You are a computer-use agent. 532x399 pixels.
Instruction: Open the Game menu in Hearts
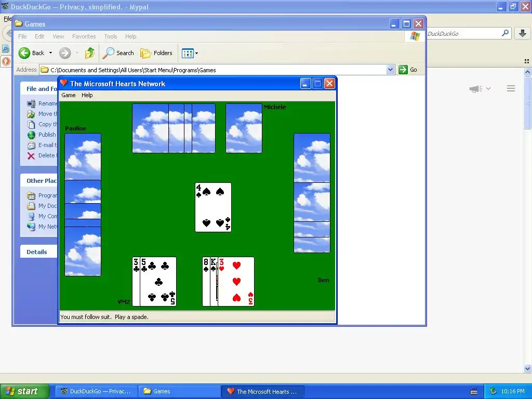coord(68,96)
